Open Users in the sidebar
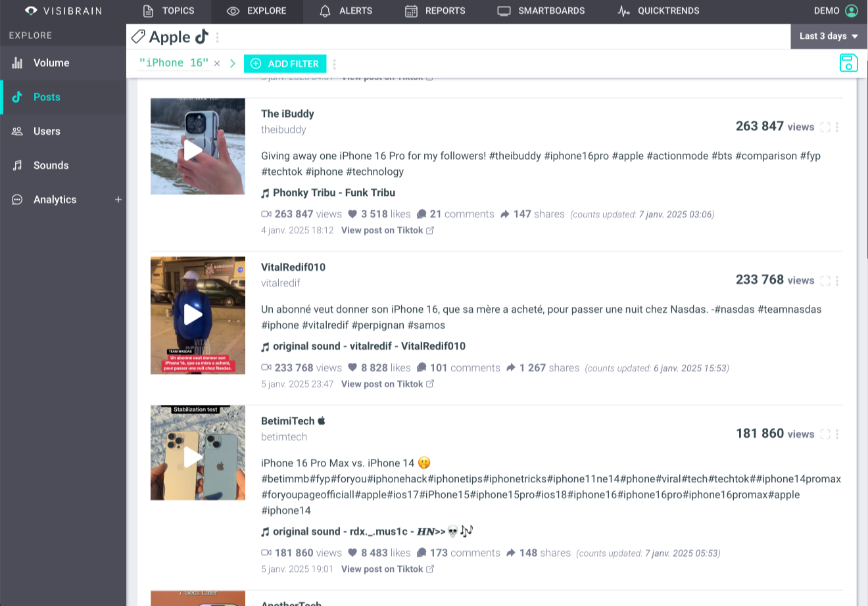 (63, 131)
